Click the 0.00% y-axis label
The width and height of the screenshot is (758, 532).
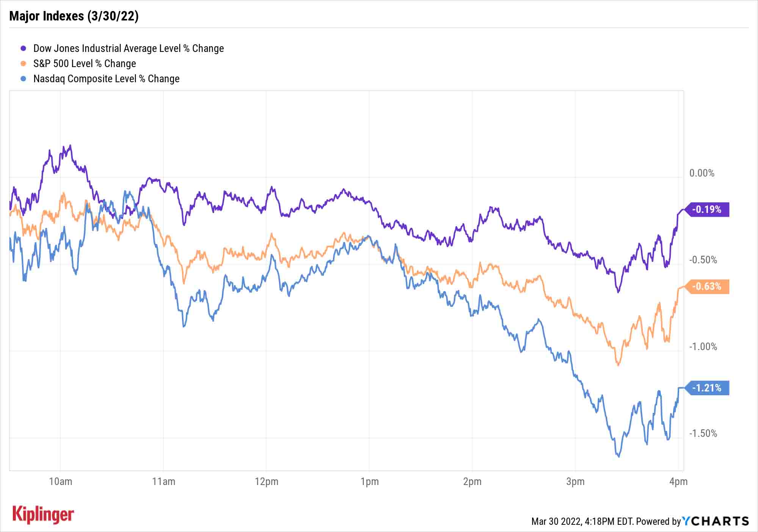click(702, 173)
